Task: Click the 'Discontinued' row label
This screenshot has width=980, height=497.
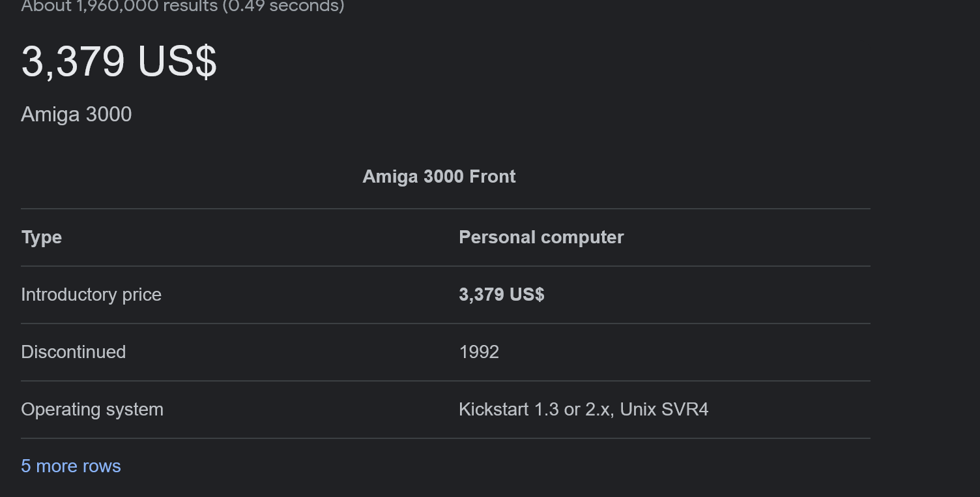Action: point(74,352)
